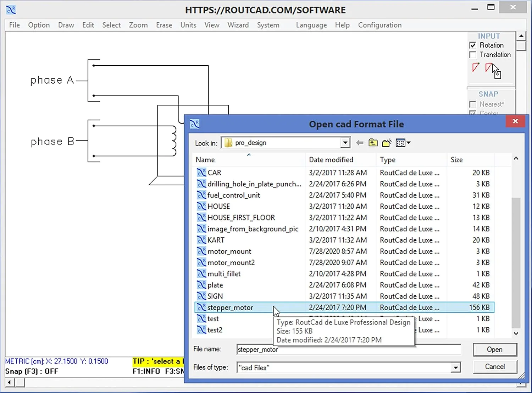532x393 pixels.
Task: Open the Look in folder dropdown
Action: click(x=345, y=142)
